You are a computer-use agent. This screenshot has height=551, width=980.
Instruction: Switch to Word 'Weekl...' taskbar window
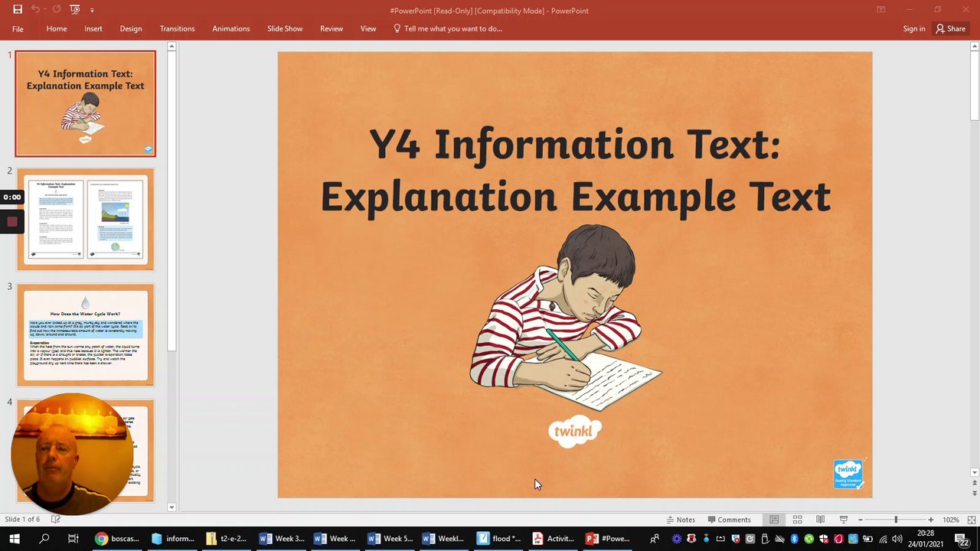(x=444, y=539)
